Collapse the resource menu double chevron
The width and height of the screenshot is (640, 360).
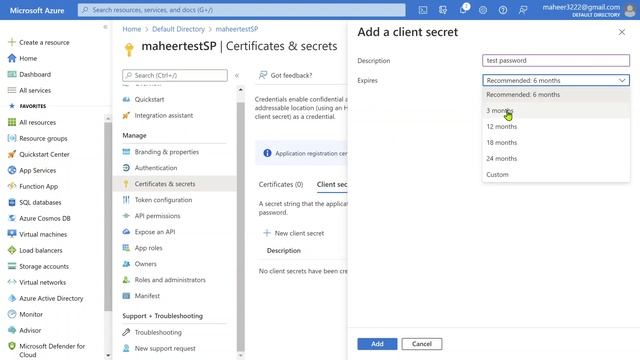pos(237,76)
